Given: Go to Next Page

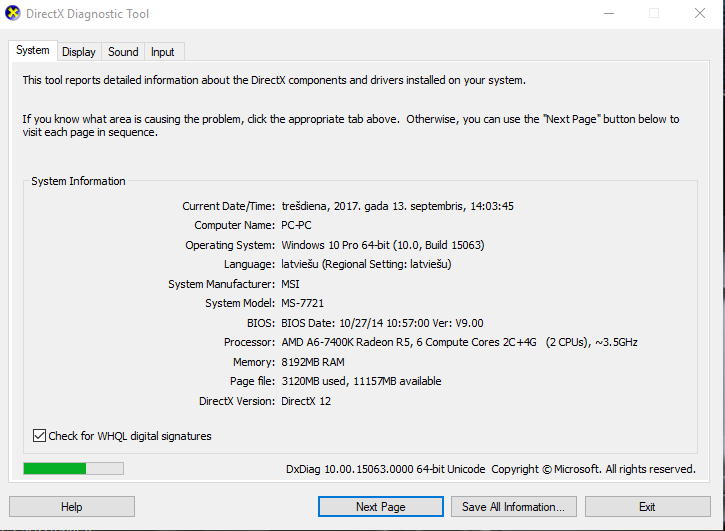Looking at the screenshot, I should click(381, 506).
